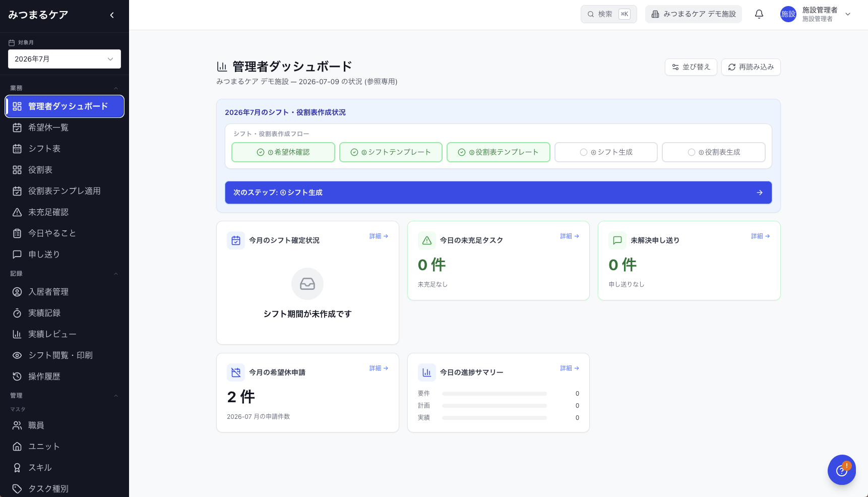Click the 今日の未充足タスク card warning icon
This screenshot has height=497, width=868.
click(427, 240)
